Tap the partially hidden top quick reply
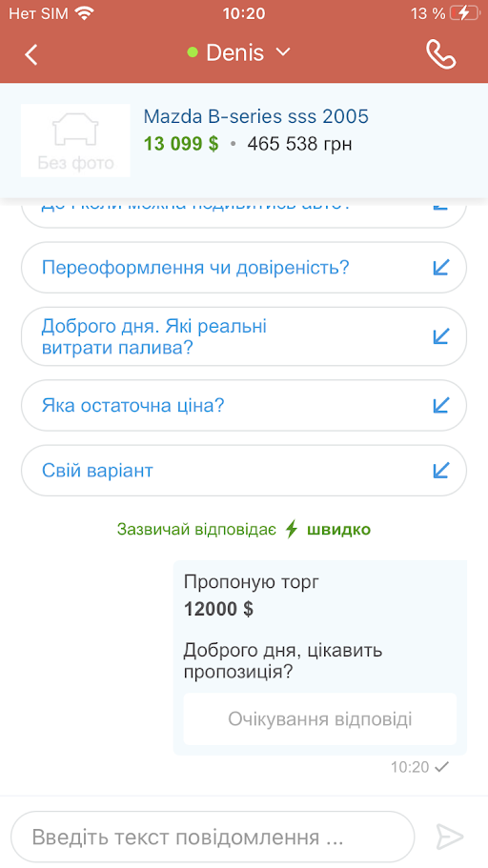 (244, 212)
